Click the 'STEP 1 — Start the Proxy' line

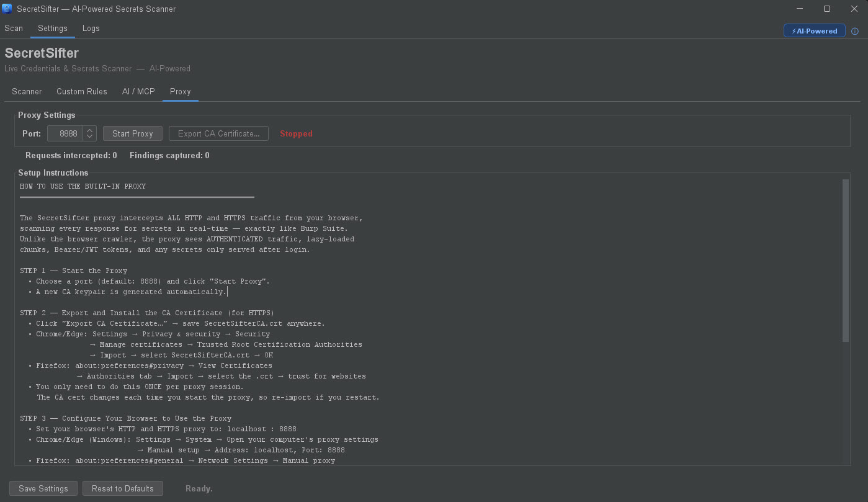[73, 271]
